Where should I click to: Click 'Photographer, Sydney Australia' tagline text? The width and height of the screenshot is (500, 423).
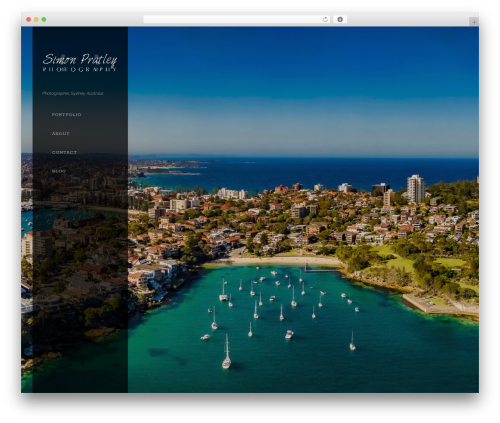click(x=73, y=93)
